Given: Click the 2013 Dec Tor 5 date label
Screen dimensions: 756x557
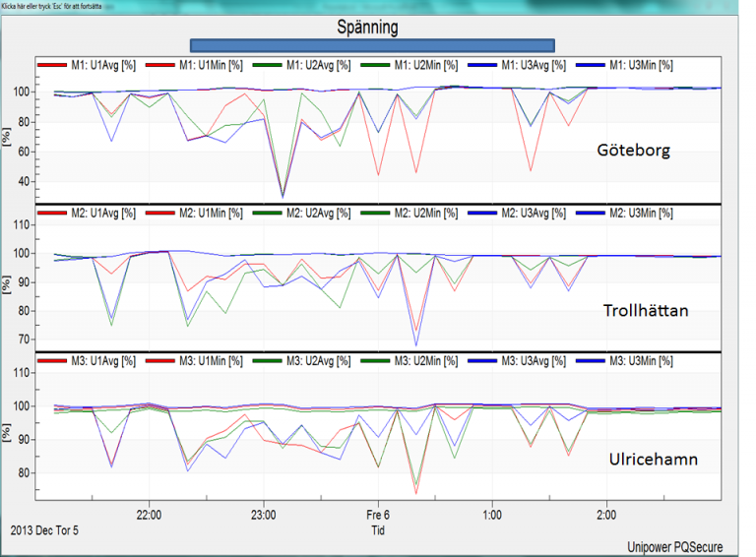Looking at the screenshot, I should (44, 530).
